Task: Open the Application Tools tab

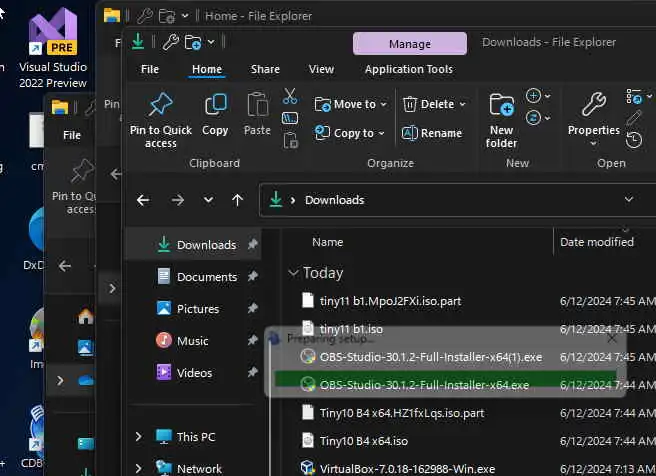Action: click(x=409, y=69)
